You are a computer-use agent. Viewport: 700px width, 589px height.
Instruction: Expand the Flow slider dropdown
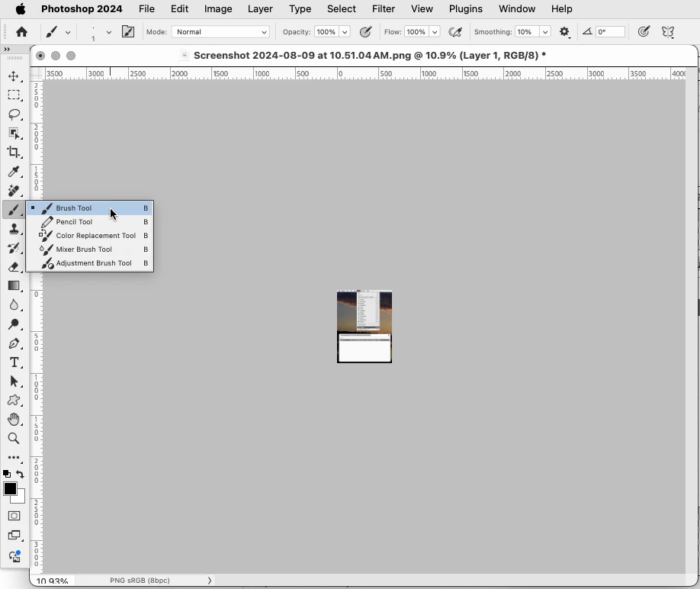click(435, 32)
